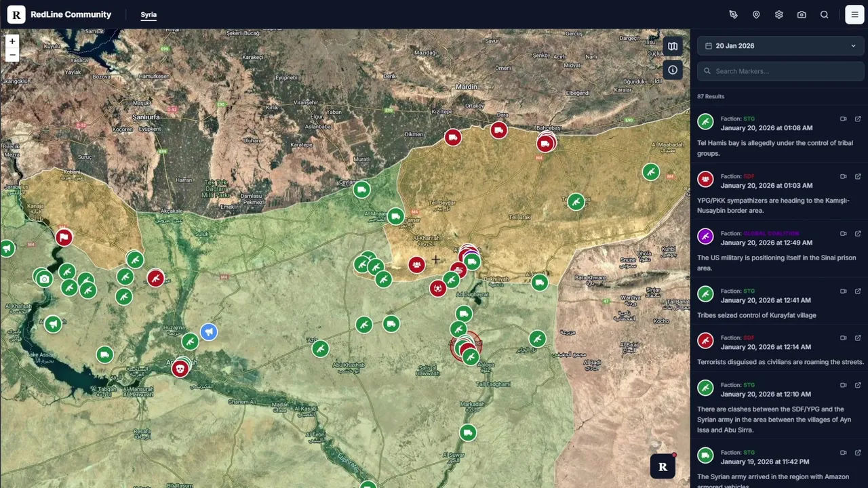Toggle the hamburger sidebar menu button
The image size is (868, 488).
tap(854, 14)
